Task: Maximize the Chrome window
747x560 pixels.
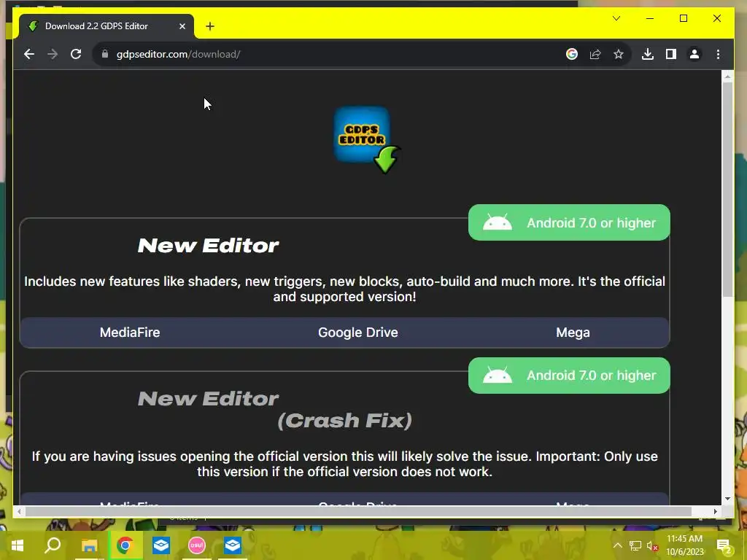Action: pyautogui.click(x=683, y=18)
